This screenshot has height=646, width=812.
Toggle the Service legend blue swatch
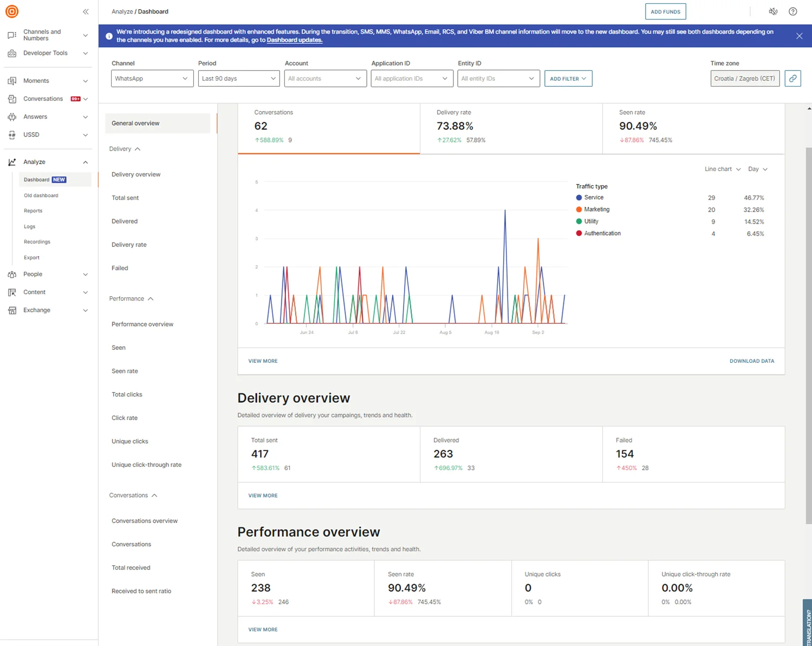coord(579,198)
